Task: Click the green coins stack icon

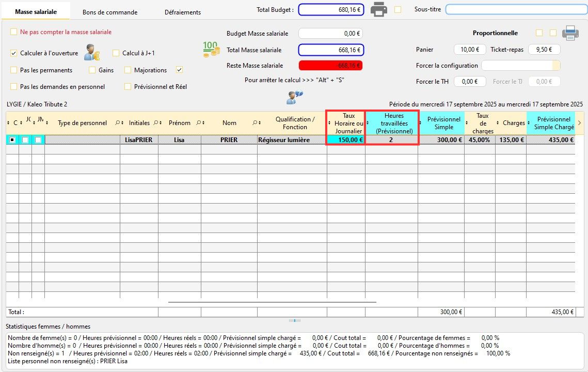Action: pos(211,50)
